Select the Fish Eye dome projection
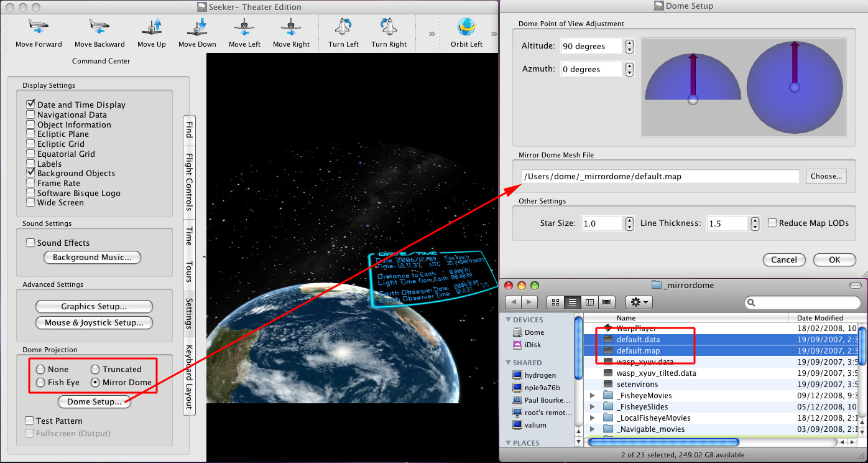Viewport: 868px width, 463px height. coord(41,382)
